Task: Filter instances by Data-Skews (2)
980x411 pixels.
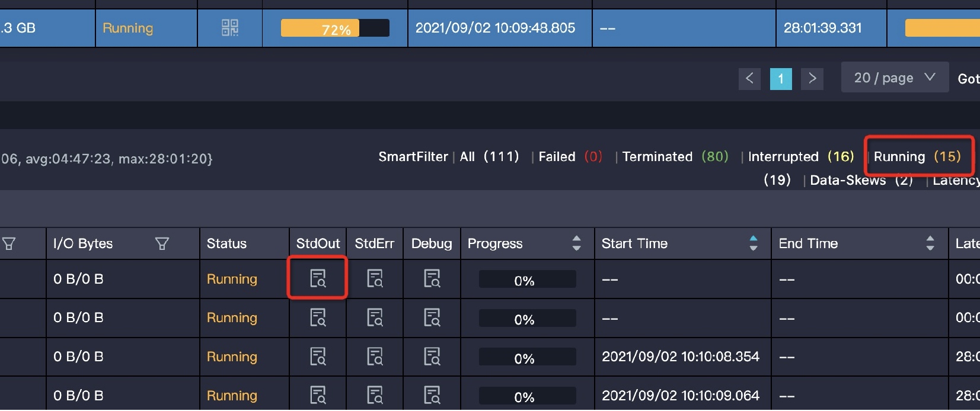Action: (x=861, y=180)
